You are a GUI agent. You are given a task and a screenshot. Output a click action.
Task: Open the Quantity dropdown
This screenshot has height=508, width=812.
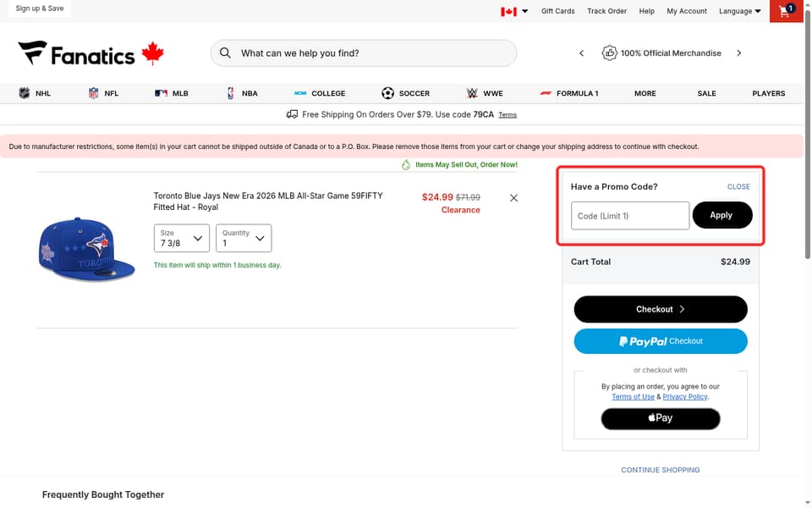coord(244,238)
